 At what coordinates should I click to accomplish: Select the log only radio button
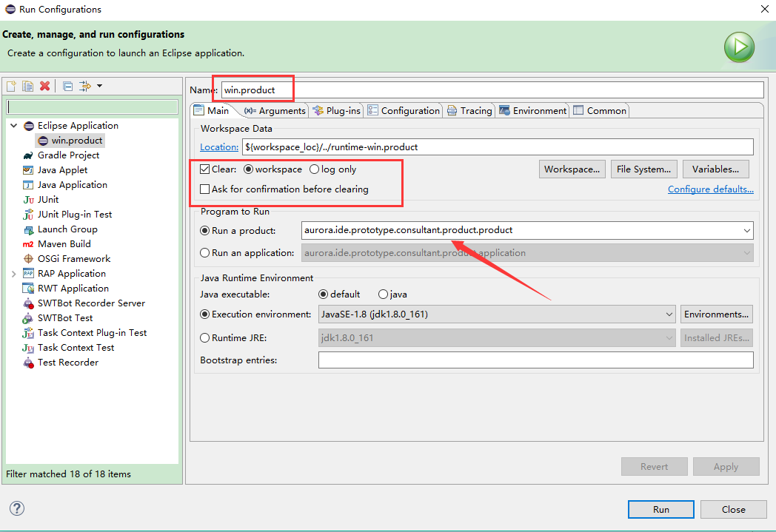(314, 169)
